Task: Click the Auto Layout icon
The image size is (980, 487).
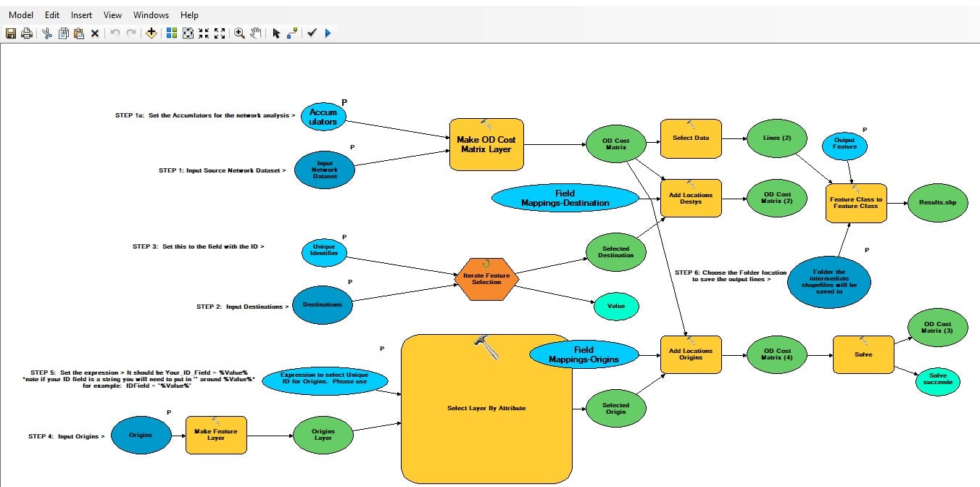Action: coord(172,33)
